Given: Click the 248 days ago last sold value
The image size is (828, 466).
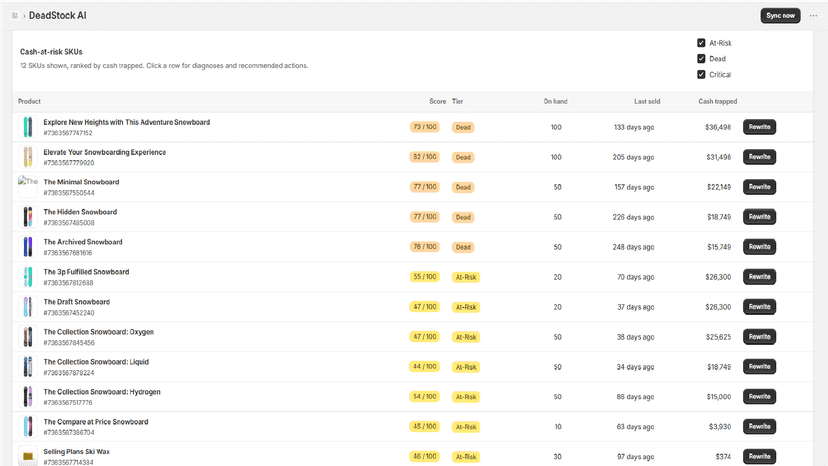Looking at the screenshot, I should [633, 247].
